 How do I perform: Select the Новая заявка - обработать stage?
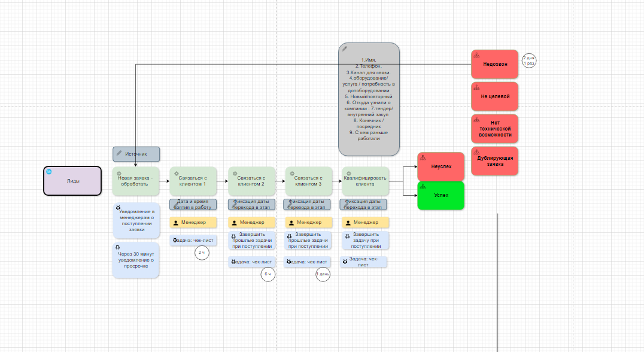click(135, 181)
